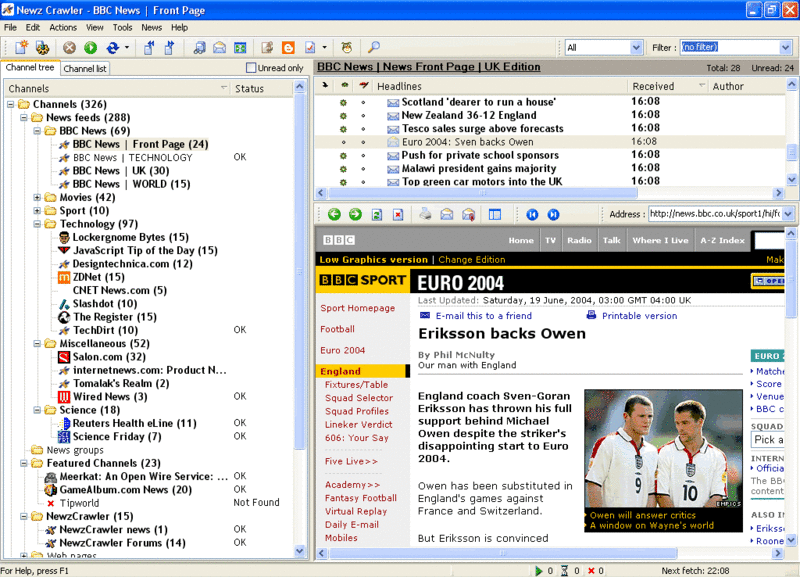Click the footballers photo in the article
The width and height of the screenshot is (800, 577).
pyautogui.click(x=663, y=450)
